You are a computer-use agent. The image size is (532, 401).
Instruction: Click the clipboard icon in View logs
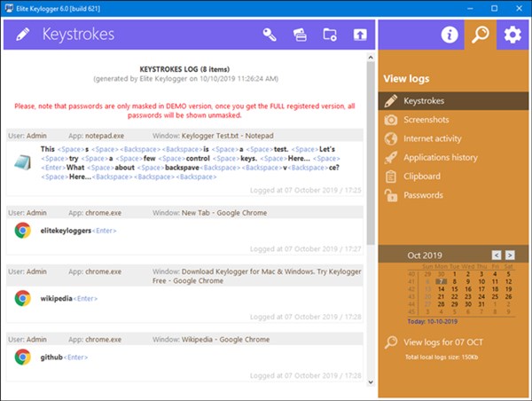(x=390, y=177)
